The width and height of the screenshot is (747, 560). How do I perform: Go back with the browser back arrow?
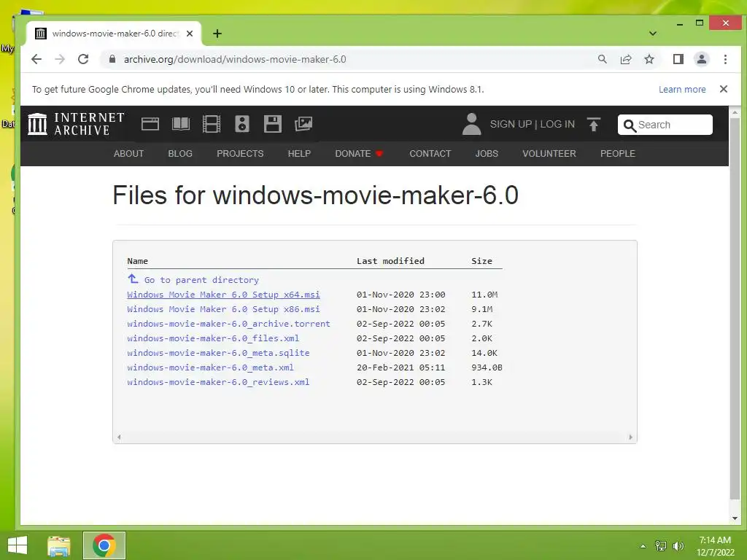pos(36,60)
